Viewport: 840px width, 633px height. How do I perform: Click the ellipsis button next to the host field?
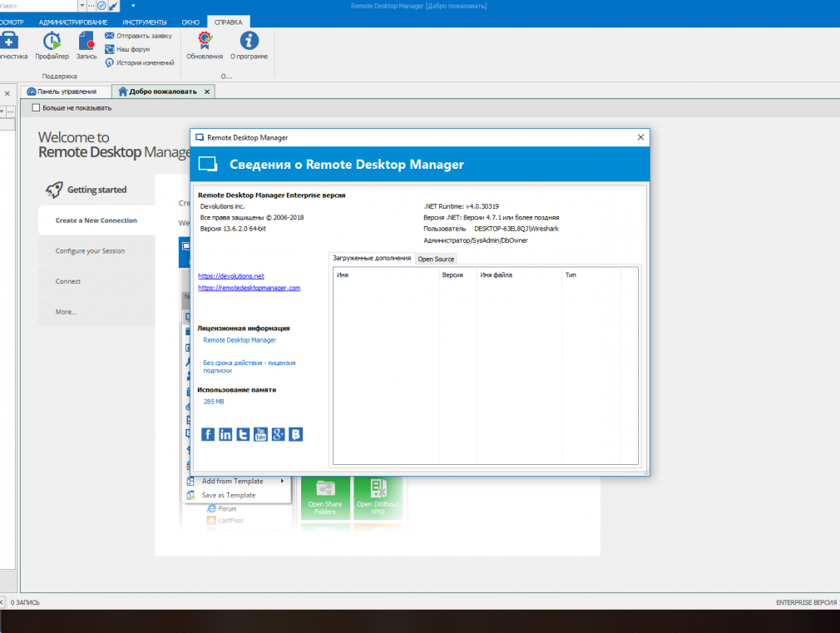coord(91,6)
